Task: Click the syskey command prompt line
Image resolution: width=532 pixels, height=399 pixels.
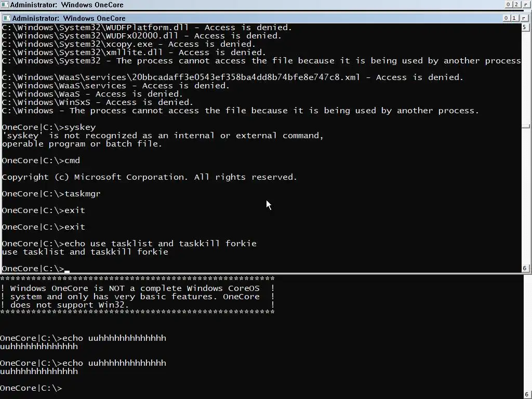Action: pyautogui.click(x=49, y=127)
